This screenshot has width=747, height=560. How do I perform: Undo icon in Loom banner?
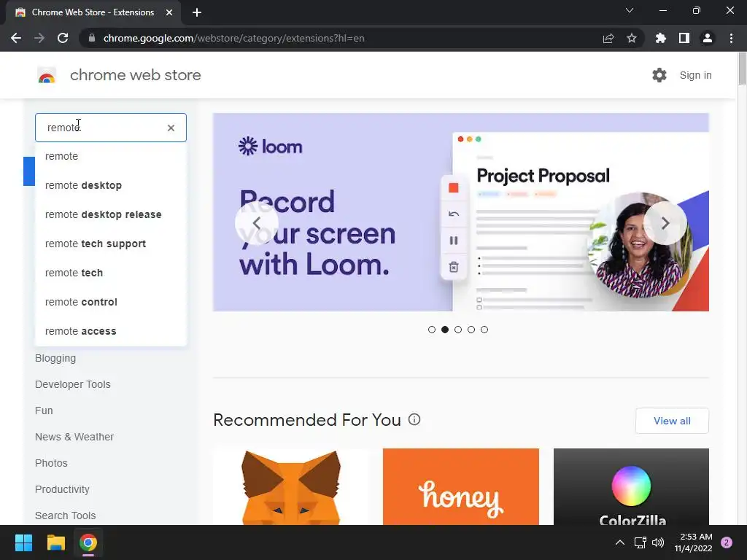tap(454, 214)
